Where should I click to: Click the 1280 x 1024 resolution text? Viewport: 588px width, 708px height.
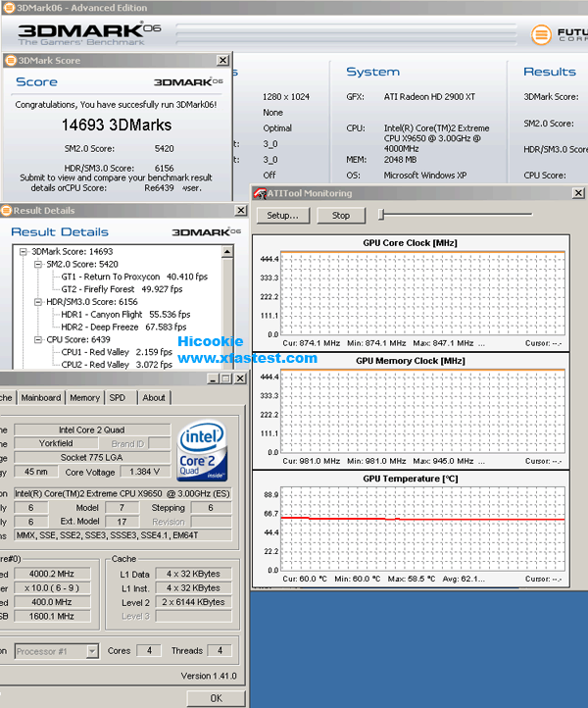click(286, 97)
